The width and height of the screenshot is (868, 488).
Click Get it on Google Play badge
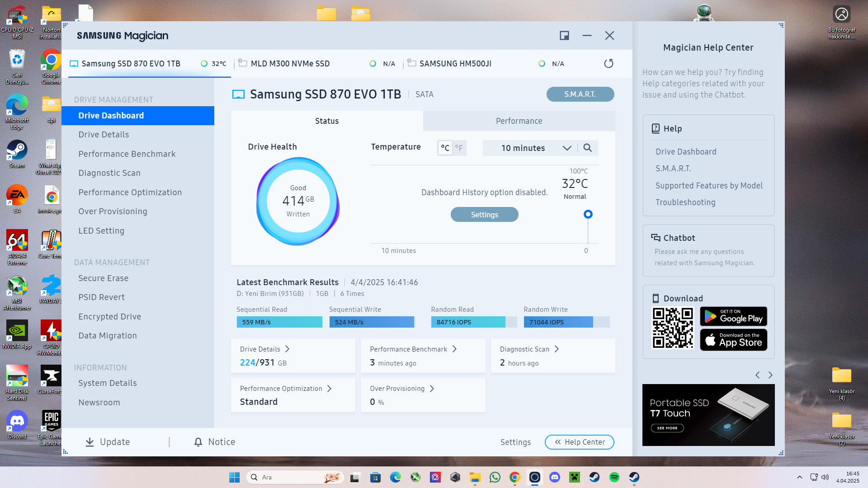click(x=733, y=316)
